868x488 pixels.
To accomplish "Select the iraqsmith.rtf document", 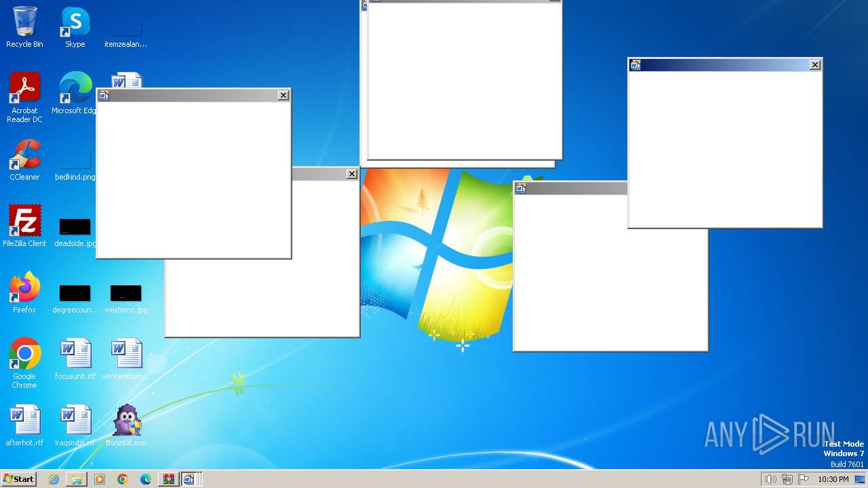I will 75,426.
